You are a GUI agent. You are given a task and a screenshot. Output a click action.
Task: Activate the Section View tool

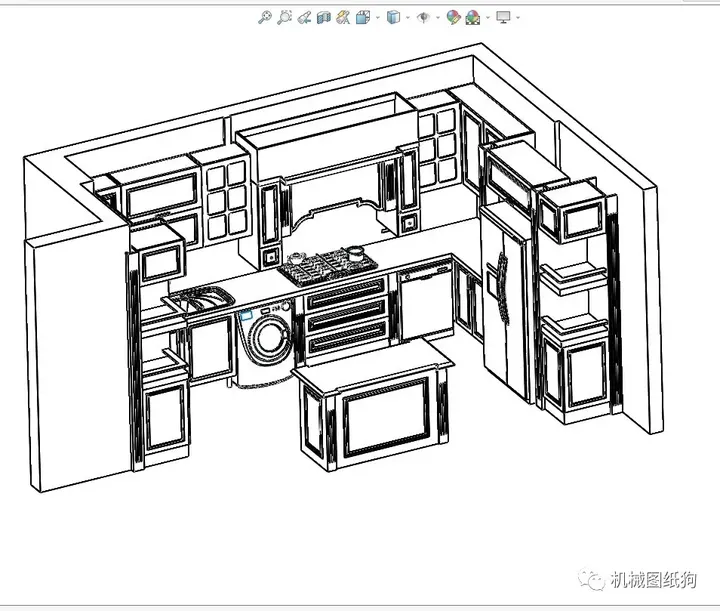324,17
